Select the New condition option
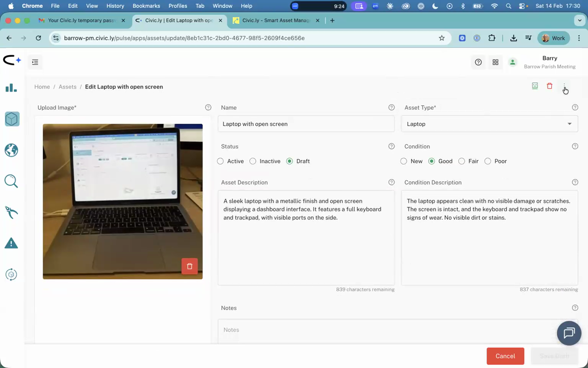 tap(404, 161)
